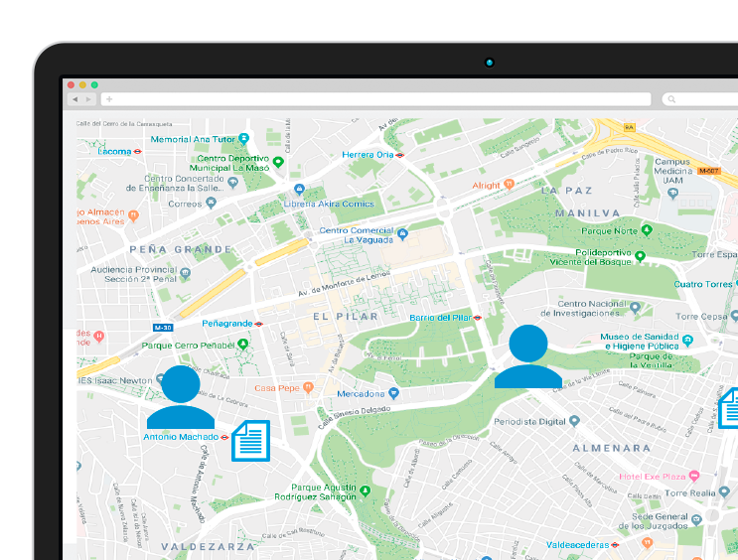
Task: Click the Parque Cerro Peñabel pin
Action: [x=243, y=344]
